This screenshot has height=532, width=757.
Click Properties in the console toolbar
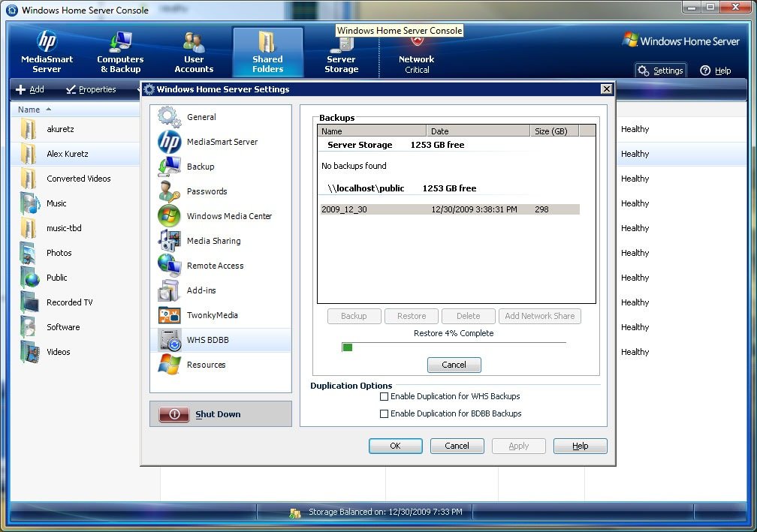pos(92,90)
